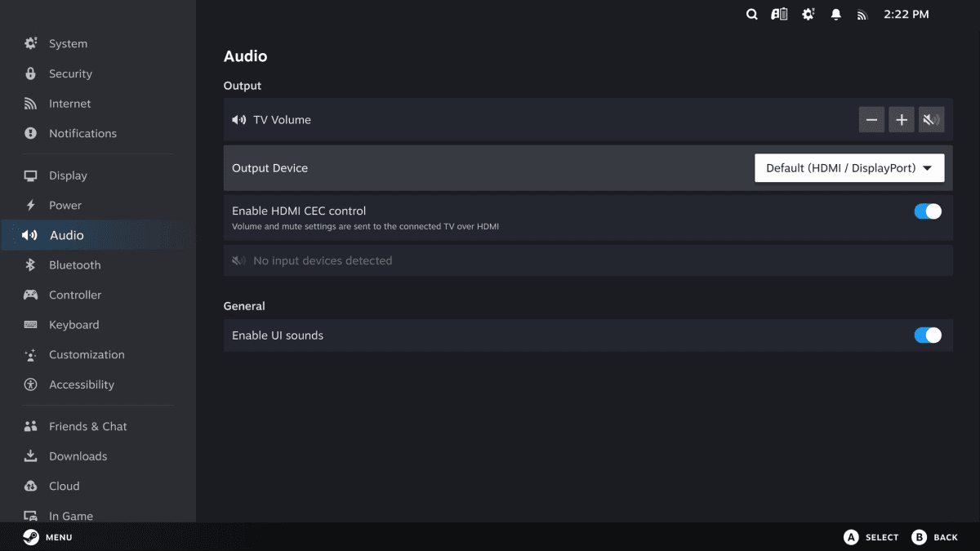The height and width of the screenshot is (551, 980).
Task: Click the speaker icon beside TV Volume
Action: tap(238, 120)
